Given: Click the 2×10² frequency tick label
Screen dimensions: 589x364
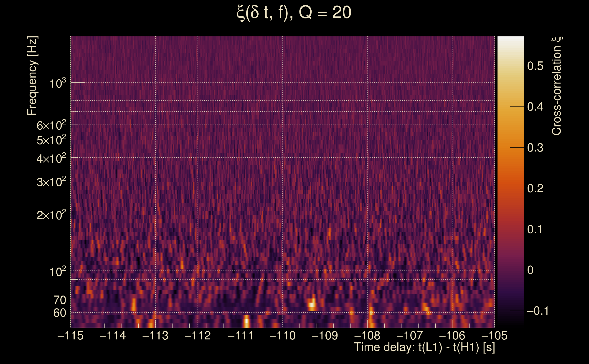Looking at the screenshot, I should tap(51, 215).
